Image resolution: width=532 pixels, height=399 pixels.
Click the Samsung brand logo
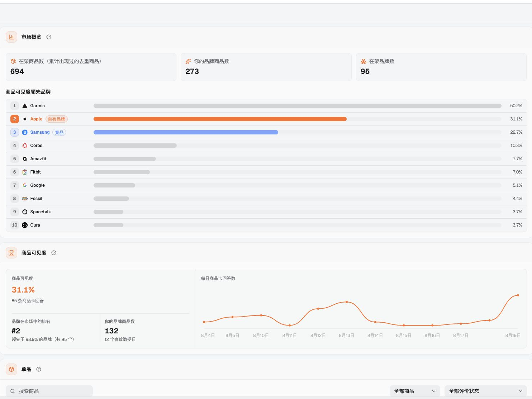click(25, 132)
